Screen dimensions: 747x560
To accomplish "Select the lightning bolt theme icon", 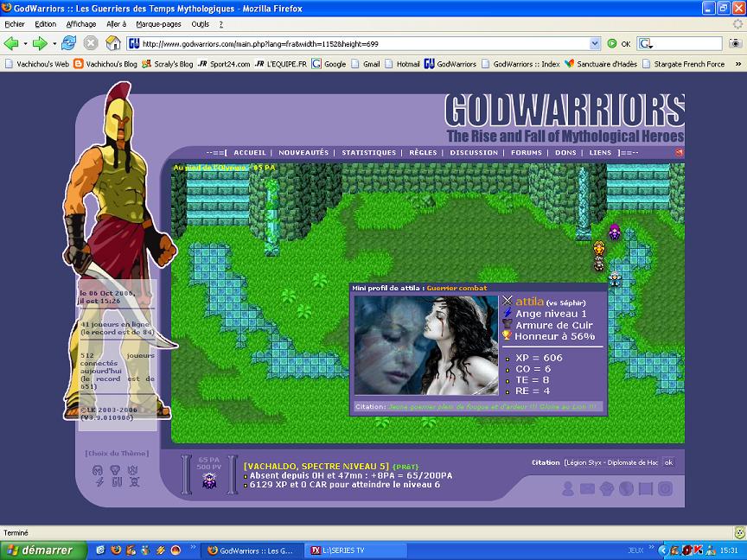I will [x=99, y=482].
